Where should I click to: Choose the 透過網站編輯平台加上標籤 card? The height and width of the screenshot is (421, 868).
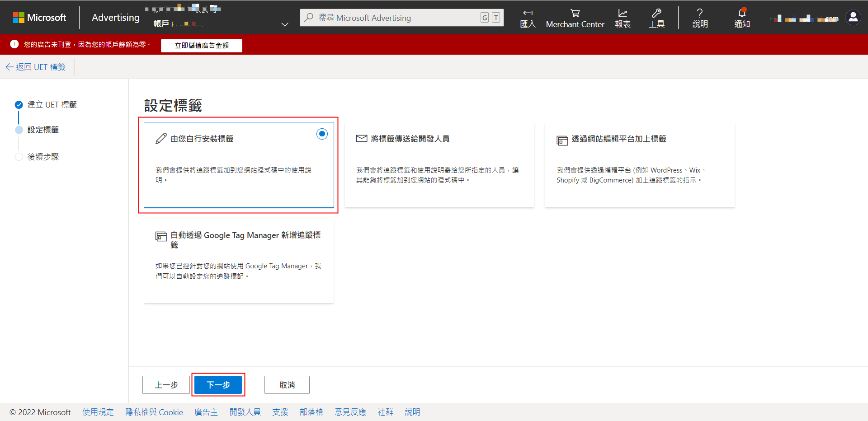tap(640, 165)
